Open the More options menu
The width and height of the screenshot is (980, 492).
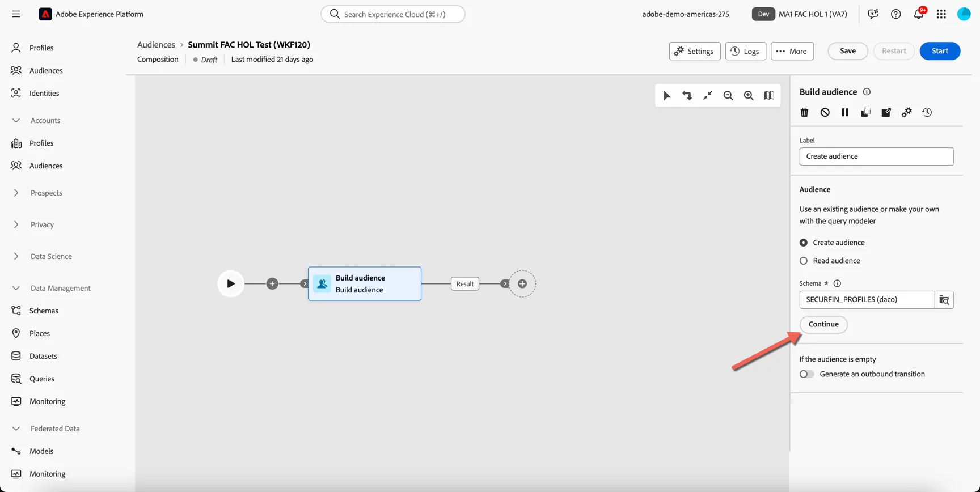tap(792, 51)
